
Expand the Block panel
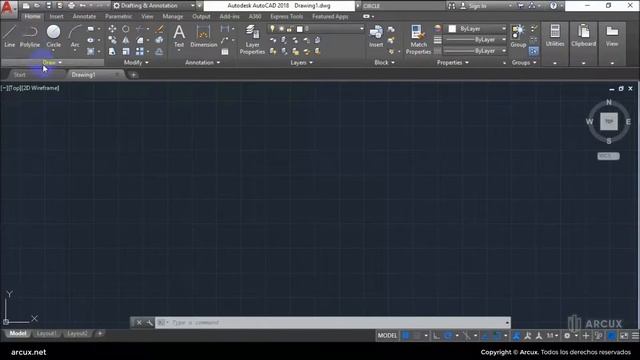384,62
